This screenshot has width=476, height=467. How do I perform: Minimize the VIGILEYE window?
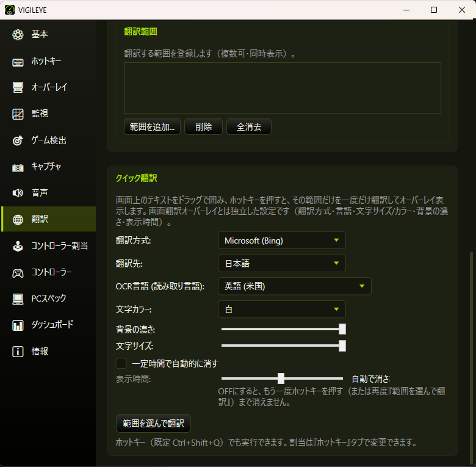(406, 10)
